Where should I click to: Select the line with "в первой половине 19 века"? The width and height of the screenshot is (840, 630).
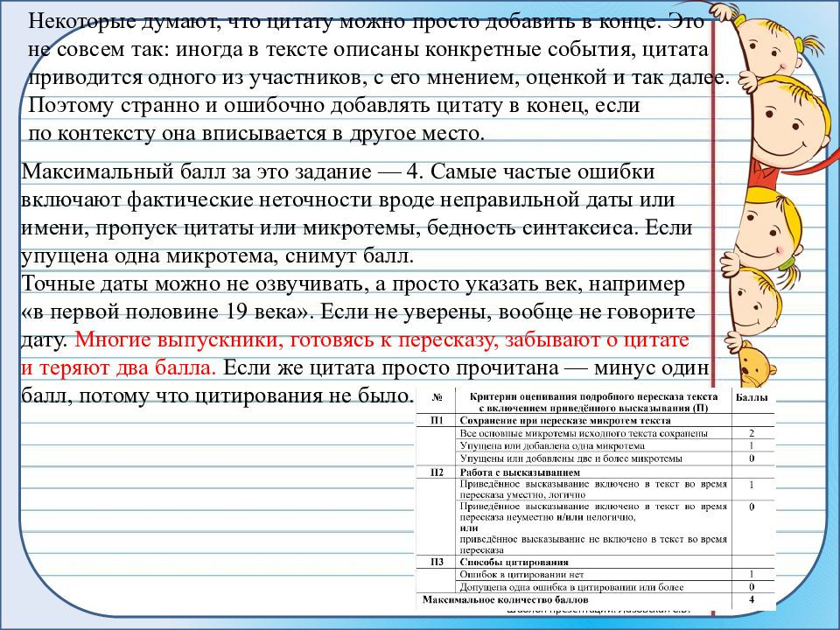358,311
